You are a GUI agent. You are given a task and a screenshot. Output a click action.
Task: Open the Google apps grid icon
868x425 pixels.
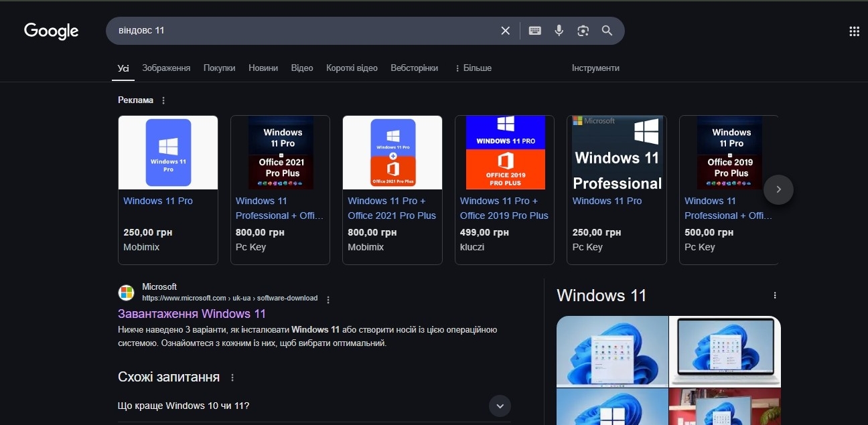pyautogui.click(x=854, y=31)
